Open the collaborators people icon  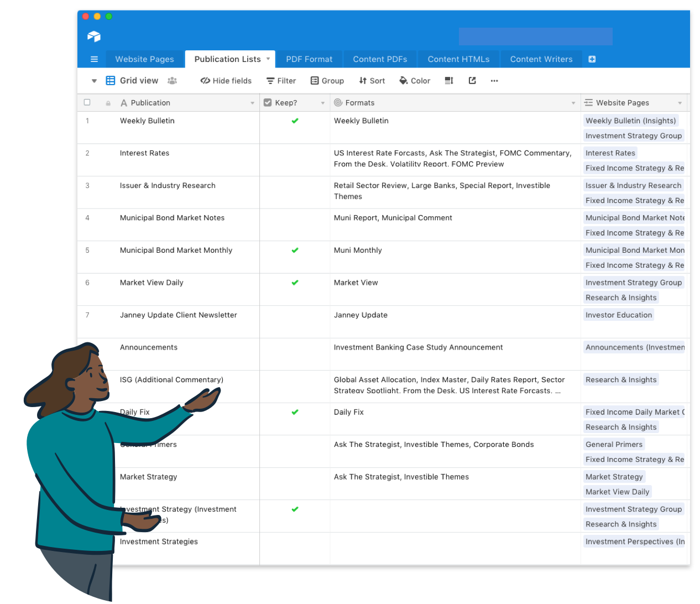[x=172, y=81]
